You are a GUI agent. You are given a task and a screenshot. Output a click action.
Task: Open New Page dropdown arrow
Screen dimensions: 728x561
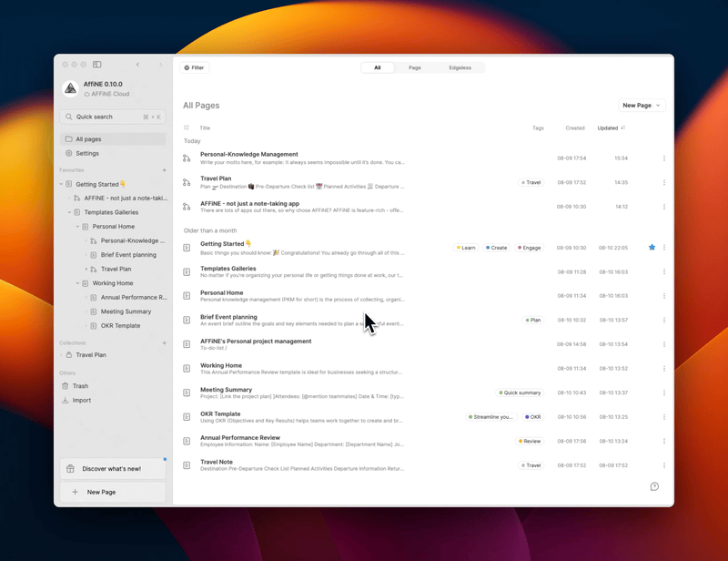click(658, 106)
